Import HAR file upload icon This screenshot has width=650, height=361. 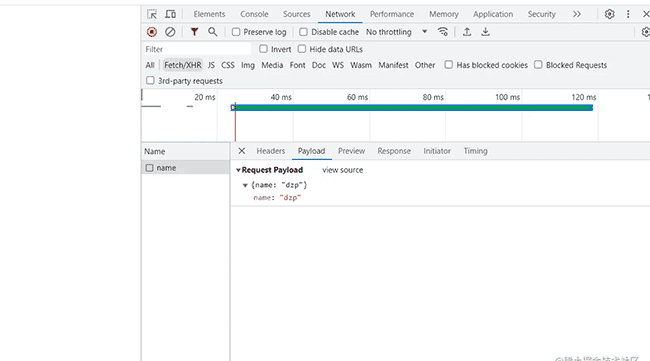467,32
